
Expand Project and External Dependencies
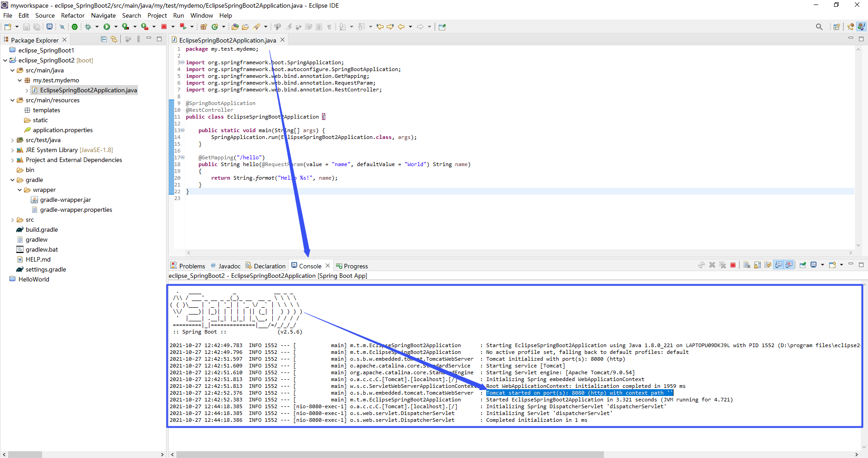click(x=12, y=160)
